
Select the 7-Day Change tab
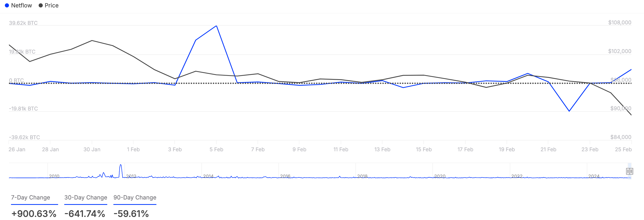30,197
